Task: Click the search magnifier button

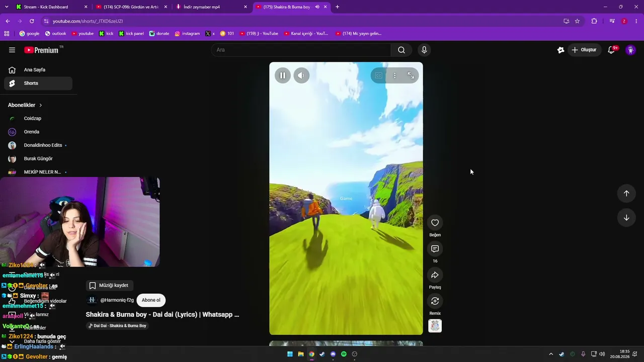Action: click(401, 50)
